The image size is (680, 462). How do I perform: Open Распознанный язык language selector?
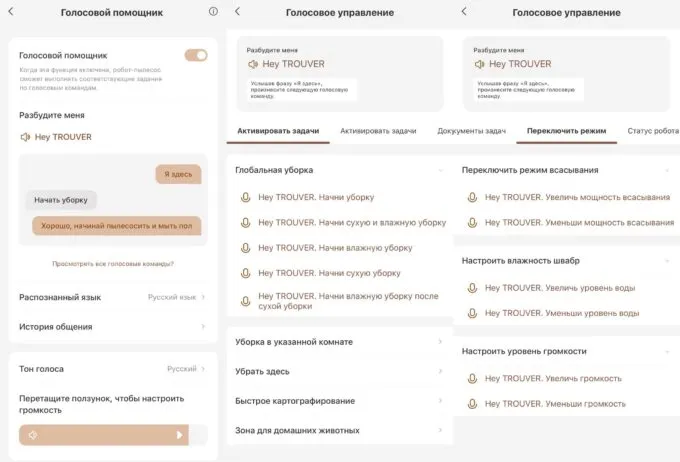[x=112, y=297]
